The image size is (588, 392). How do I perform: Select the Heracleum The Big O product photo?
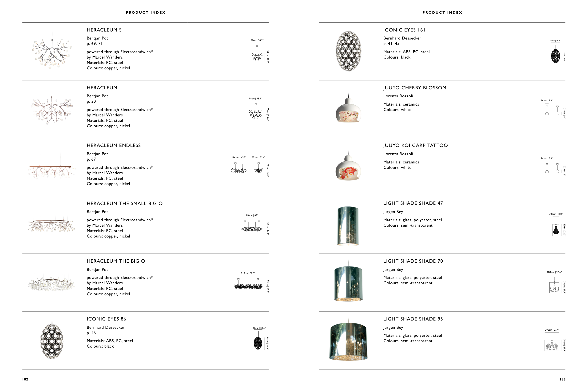pos(52,284)
